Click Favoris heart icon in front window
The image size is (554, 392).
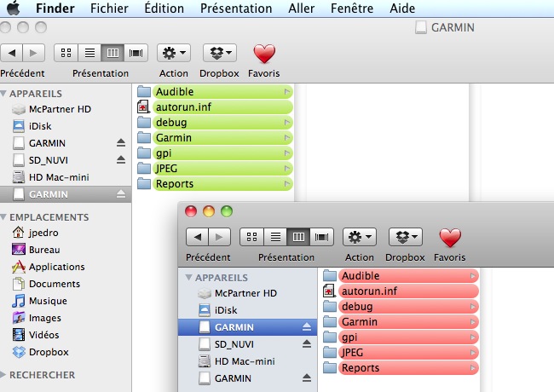click(x=450, y=238)
